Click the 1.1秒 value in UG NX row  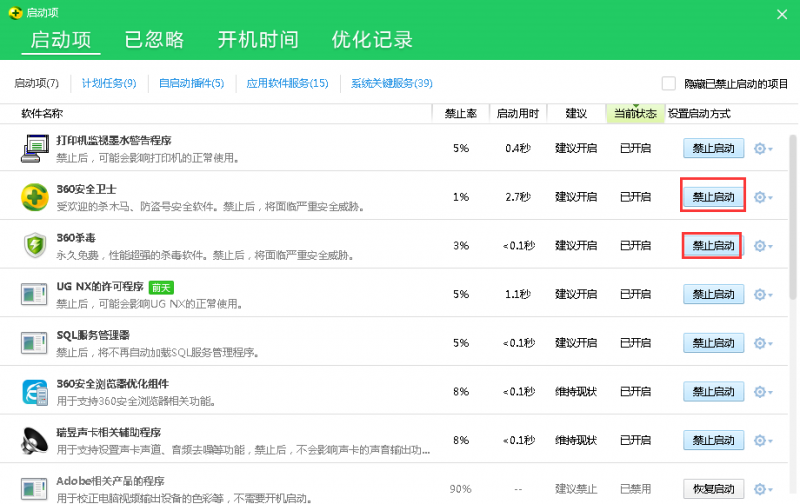518,294
